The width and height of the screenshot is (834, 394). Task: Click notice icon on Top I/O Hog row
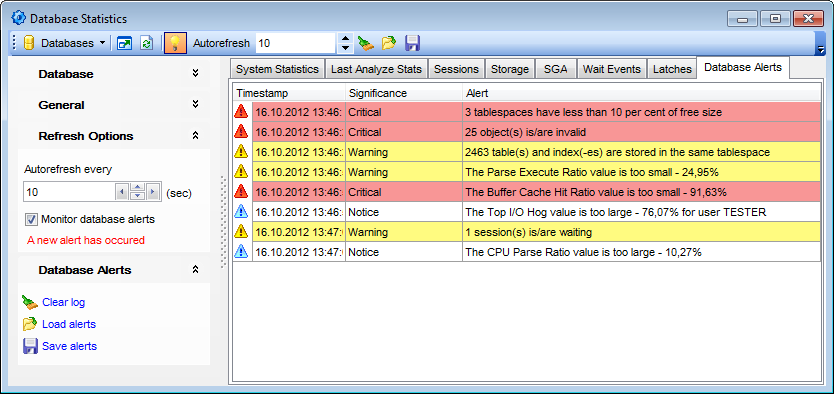(241, 212)
